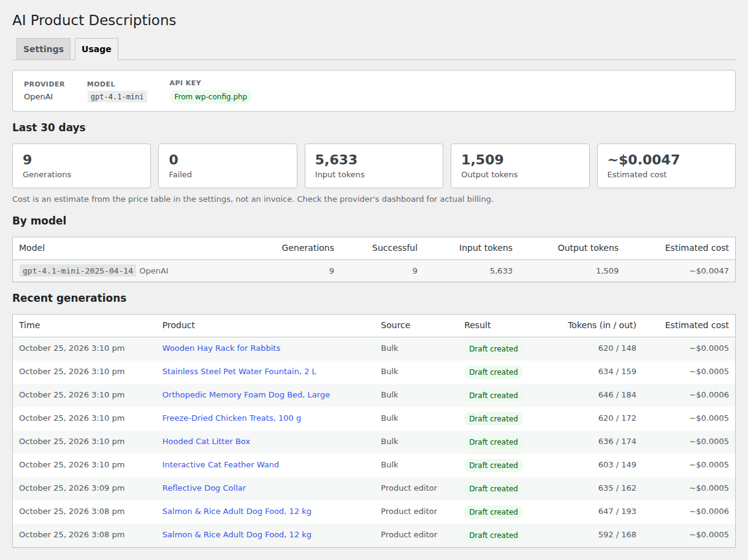The image size is (748, 560).
Task: Click the 603 / 149 tokens value
Action: click(617, 465)
